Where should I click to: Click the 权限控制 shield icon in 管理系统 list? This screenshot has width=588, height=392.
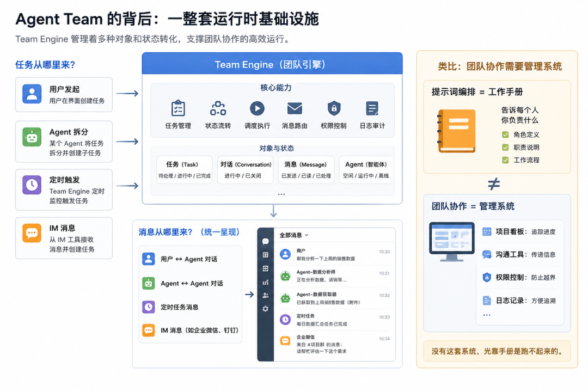pos(487,278)
